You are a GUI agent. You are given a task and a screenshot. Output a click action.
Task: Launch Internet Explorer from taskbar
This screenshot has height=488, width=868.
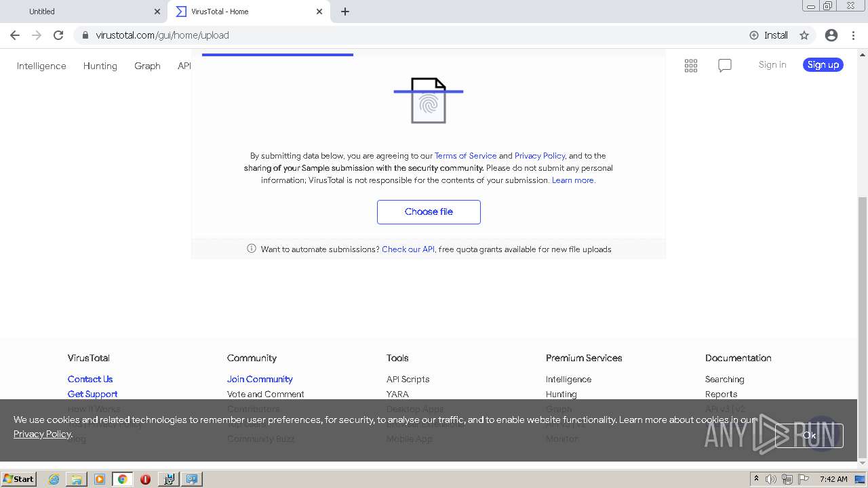[54, 479]
